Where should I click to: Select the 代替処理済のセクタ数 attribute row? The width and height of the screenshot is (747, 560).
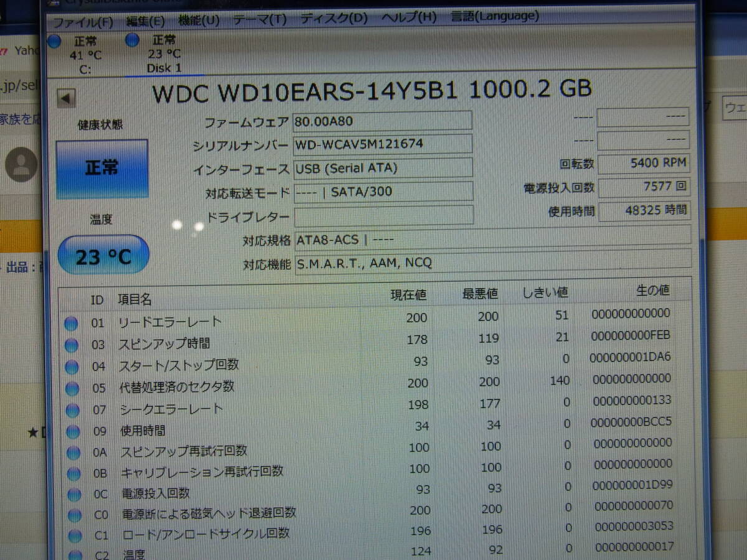click(x=370, y=383)
